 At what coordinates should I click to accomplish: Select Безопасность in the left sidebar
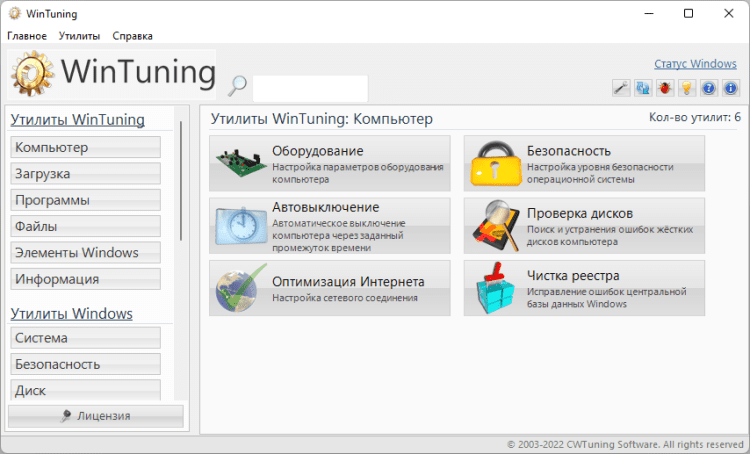[x=86, y=364]
